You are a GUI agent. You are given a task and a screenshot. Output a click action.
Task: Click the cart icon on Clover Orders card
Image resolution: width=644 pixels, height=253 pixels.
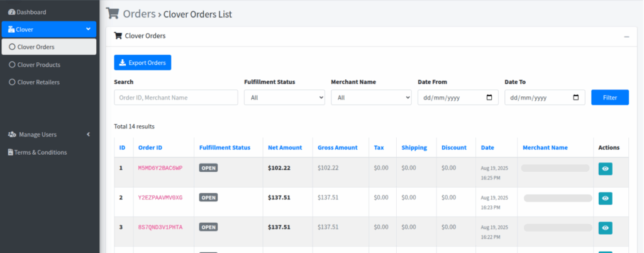(x=118, y=36)
